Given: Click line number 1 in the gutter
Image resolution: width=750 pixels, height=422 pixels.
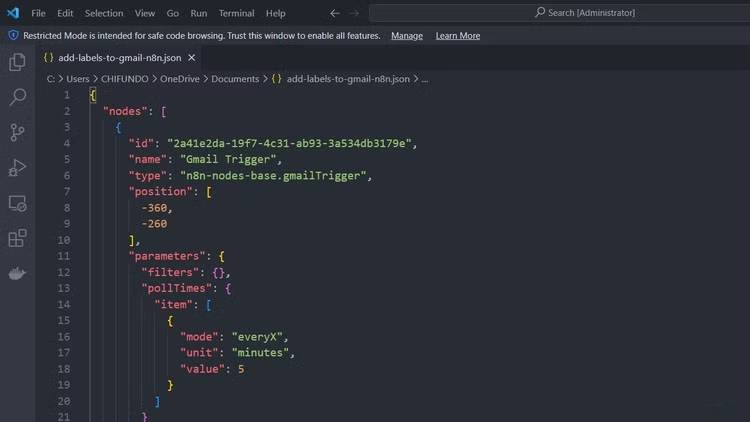Looking at the screenshot, I should point(67,95).
